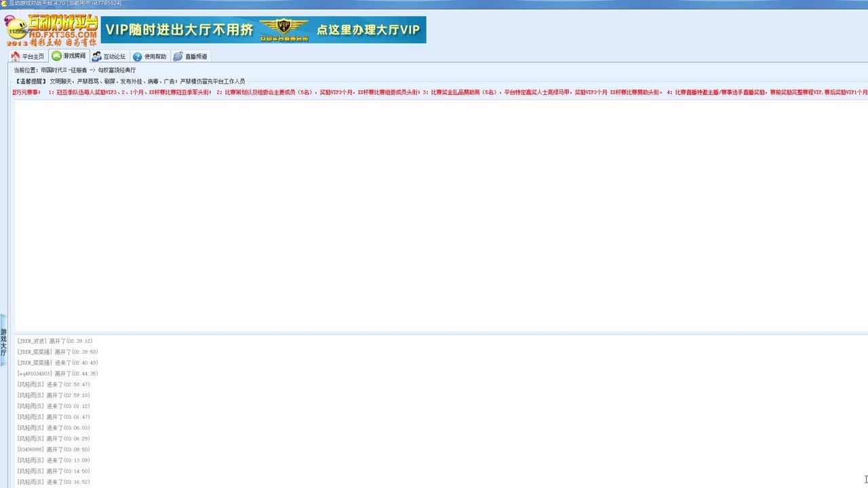Select log entry 风轻雨淡 进来了 03:06:03
Image resolution: width=868 pixels, height=488 pixels.
pos(54,428)
